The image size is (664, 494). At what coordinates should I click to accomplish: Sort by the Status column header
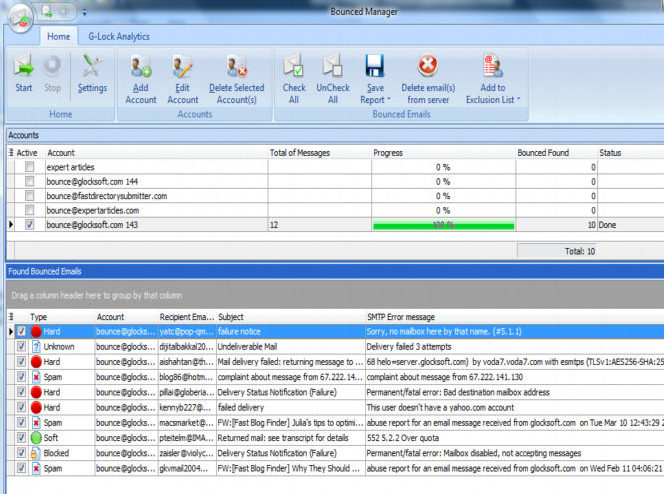(x=630, y=152)
